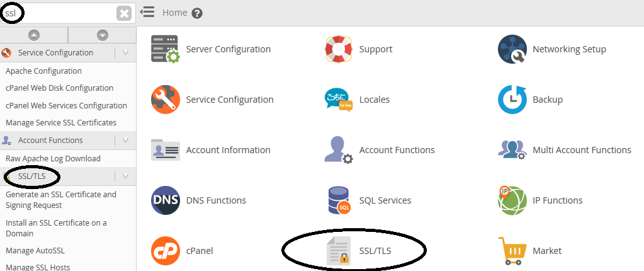Open Raw Apache Log Download

(53, 158)
